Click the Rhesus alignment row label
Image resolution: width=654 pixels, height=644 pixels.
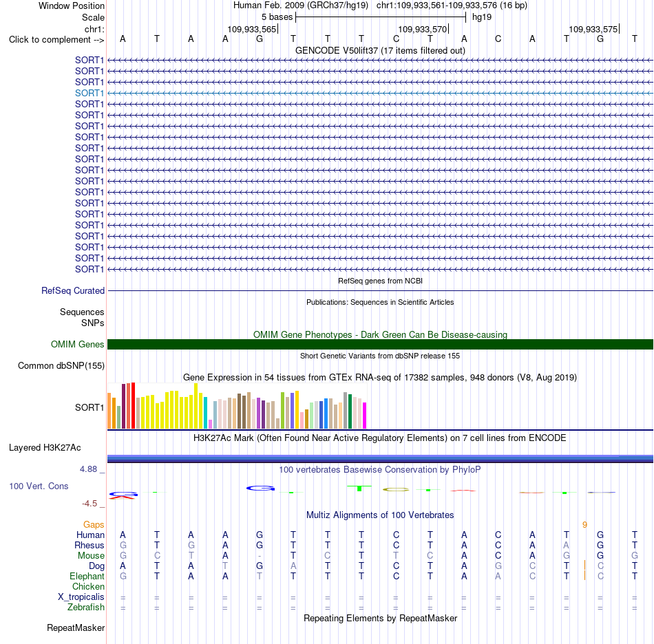[89, 545]
